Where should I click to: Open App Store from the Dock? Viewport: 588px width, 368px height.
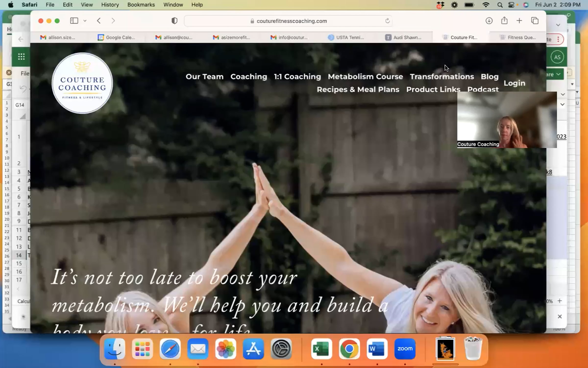tap(253, 349)
